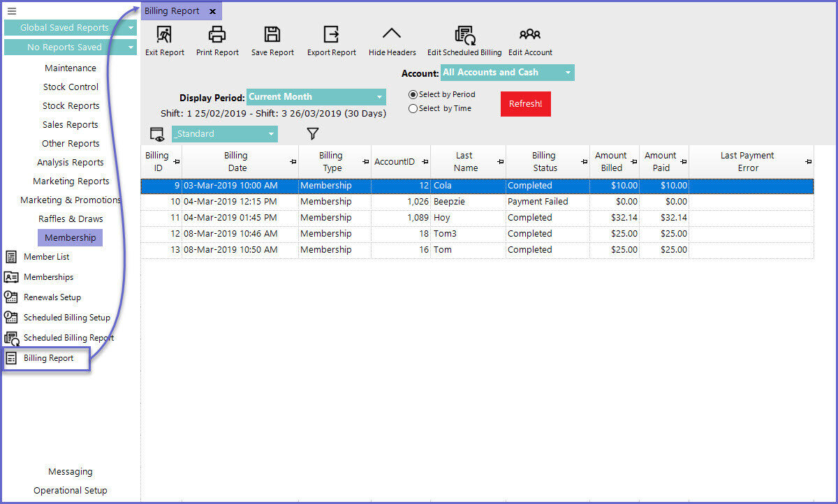Select the 'Select by Period' radio button

[x=413, y=94]
